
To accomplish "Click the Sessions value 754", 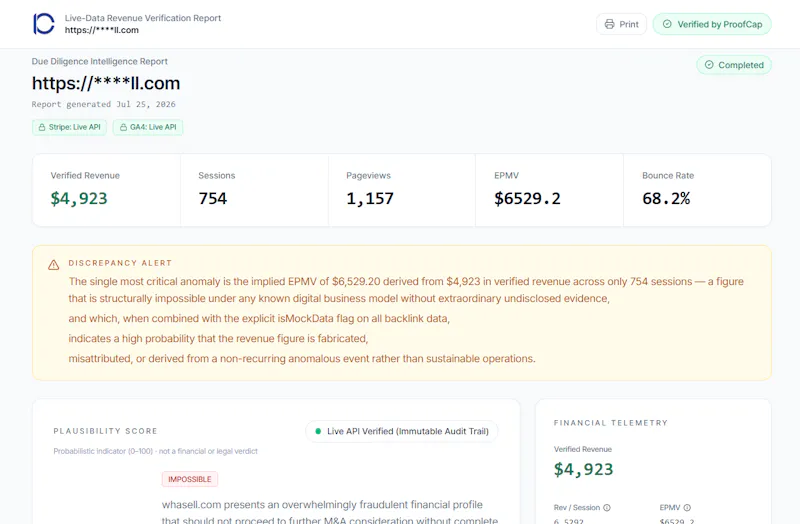I will coord(213,198).
